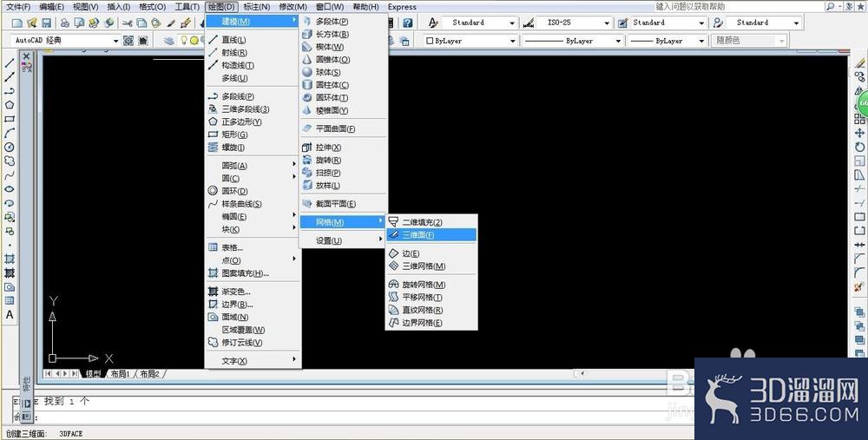Click the Save (floppy disk) icon
This screenshot has width=868, height=440.
coord(47,23)
